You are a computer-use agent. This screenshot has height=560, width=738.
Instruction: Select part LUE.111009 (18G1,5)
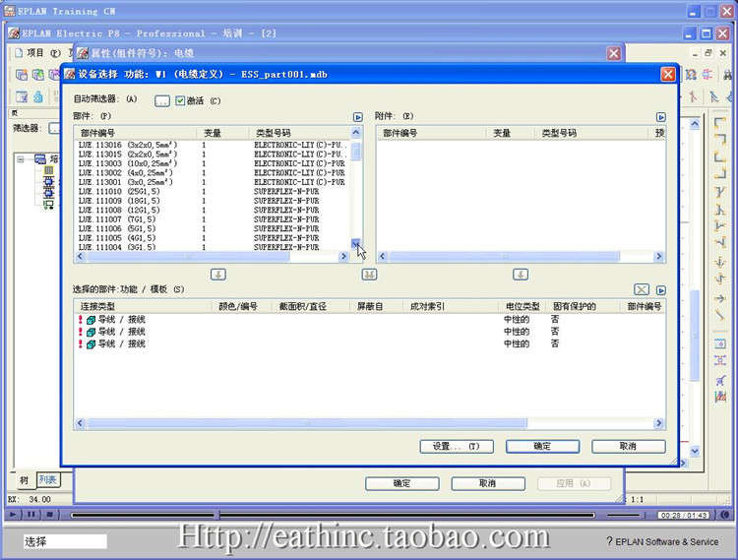tap(212, 201)
